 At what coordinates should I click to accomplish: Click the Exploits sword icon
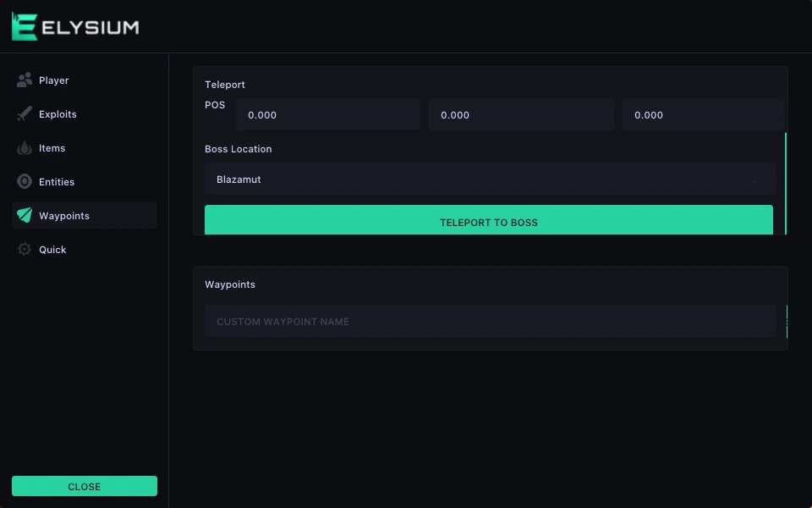[25, 114]
